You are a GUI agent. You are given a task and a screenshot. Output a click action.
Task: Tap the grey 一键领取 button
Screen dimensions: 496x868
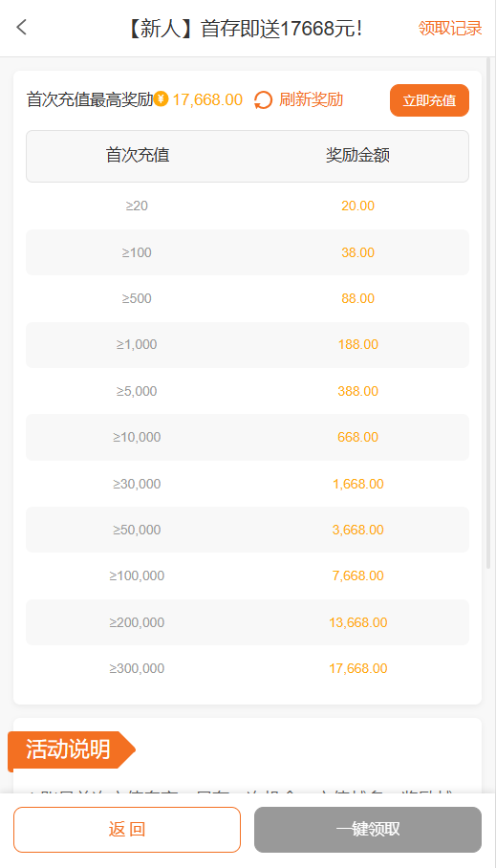click(368, 829)
